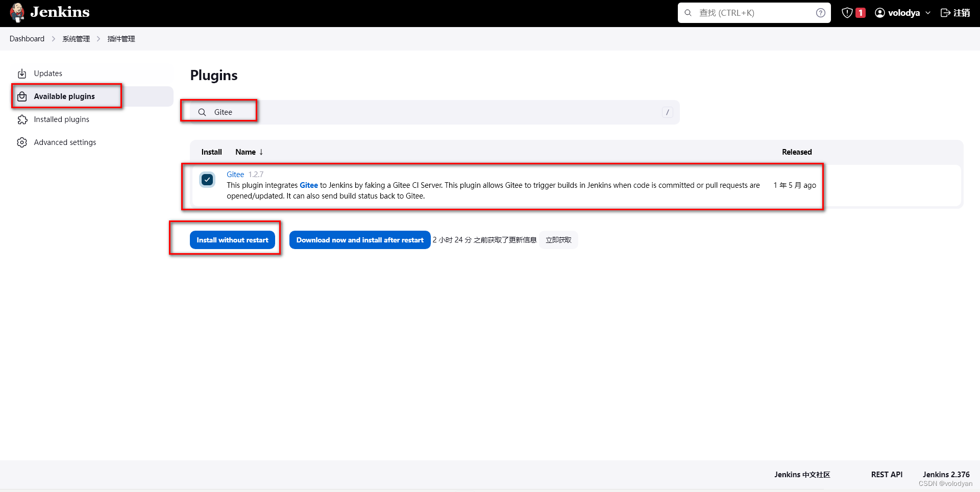Click into the Gitee plugin search field
Image resolution: width=980 pixels, height=492 pixels.
[435, 112]
